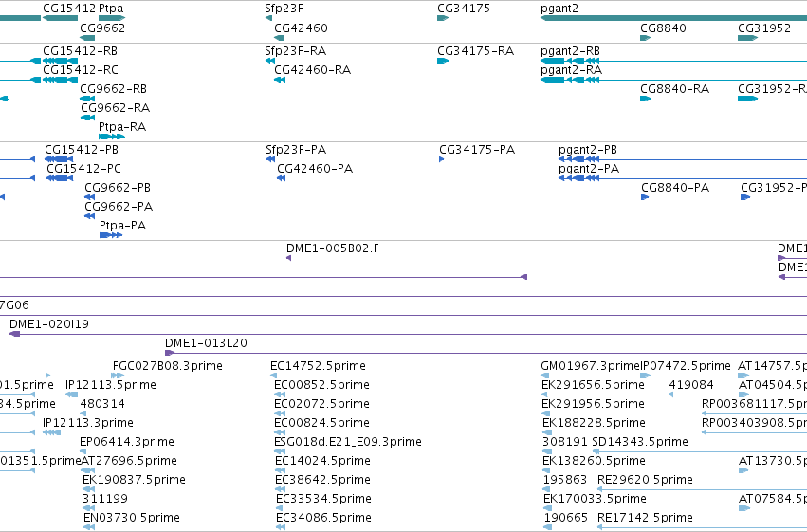
Task: Select protein CG15412-PC
Action: pos(60,178)
